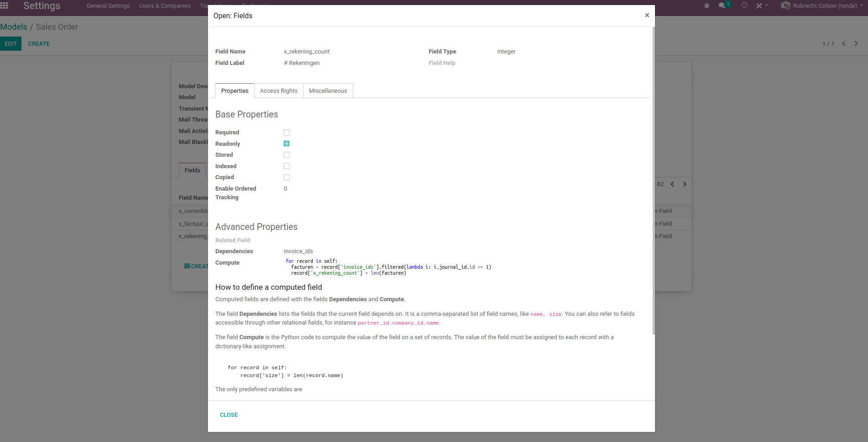Activate the debug bug icon
The height and width of the screenshot is (442, 868).
(706, 5)
